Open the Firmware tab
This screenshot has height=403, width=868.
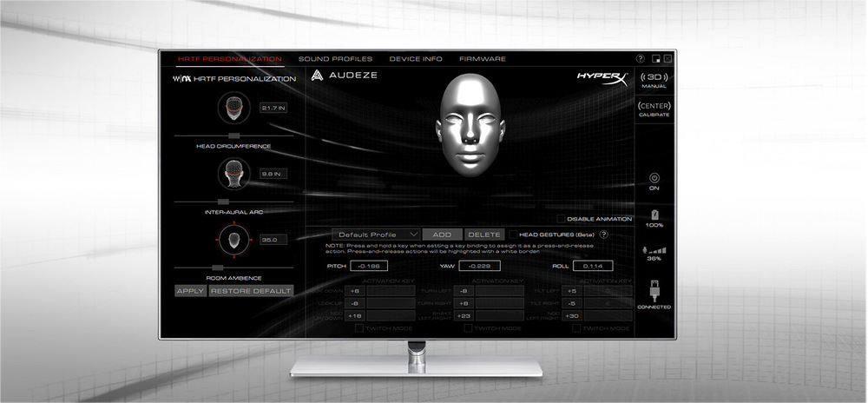tap(483, 59)
